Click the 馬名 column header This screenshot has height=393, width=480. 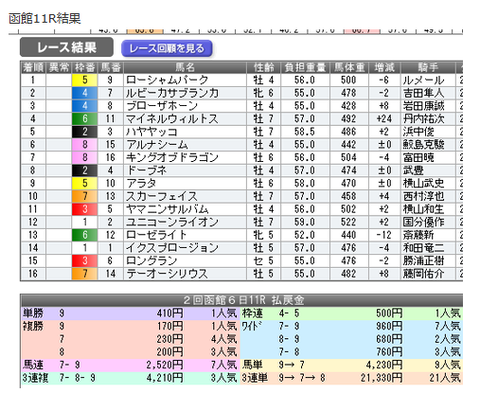[x=185, y=68]
